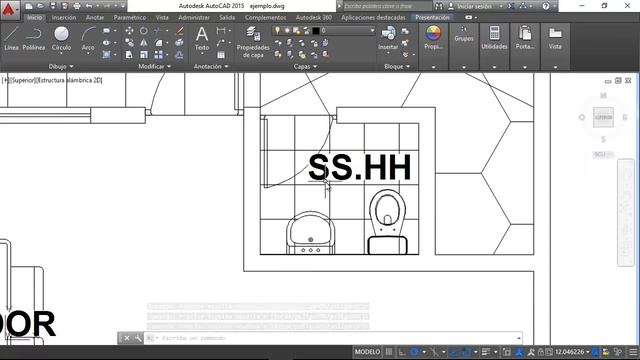Click the Explode (Descomponer) icon

(x=179, y=42)
